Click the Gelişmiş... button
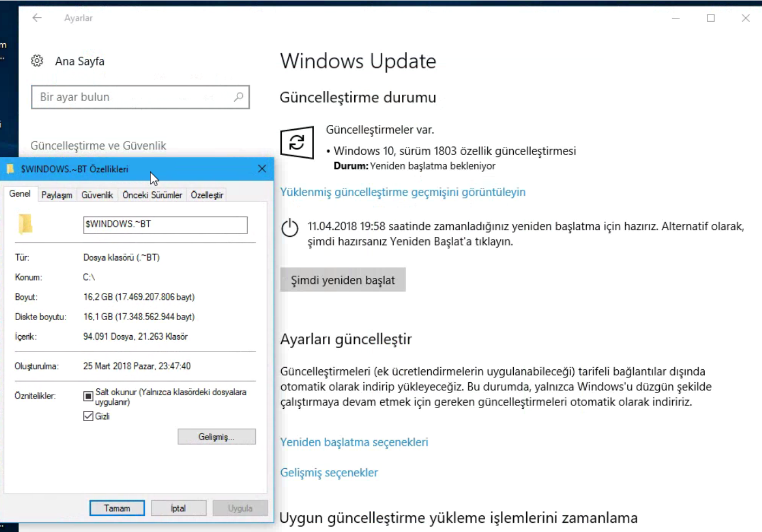 pos(216,437)
